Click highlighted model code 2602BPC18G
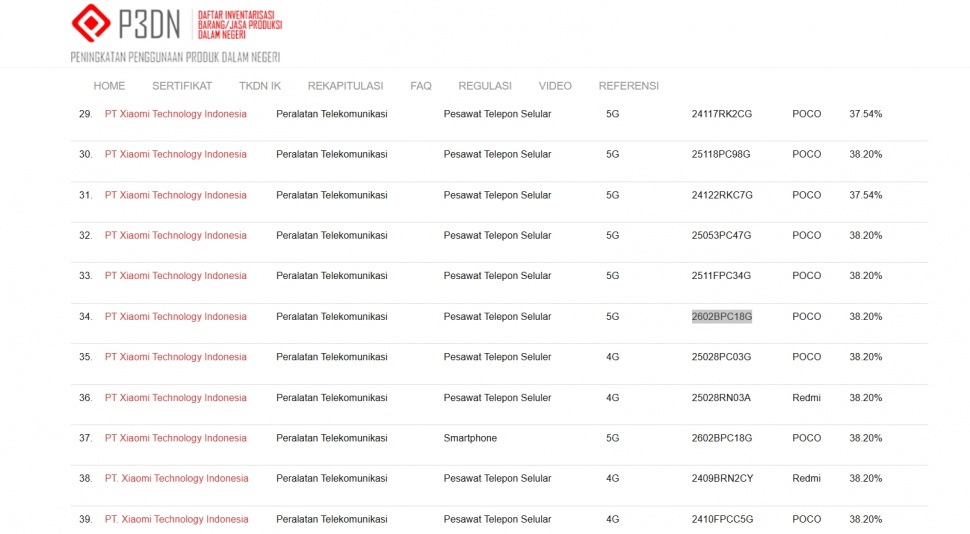The width and height of the screenshot is (970, 534). (x=721, y=317)
